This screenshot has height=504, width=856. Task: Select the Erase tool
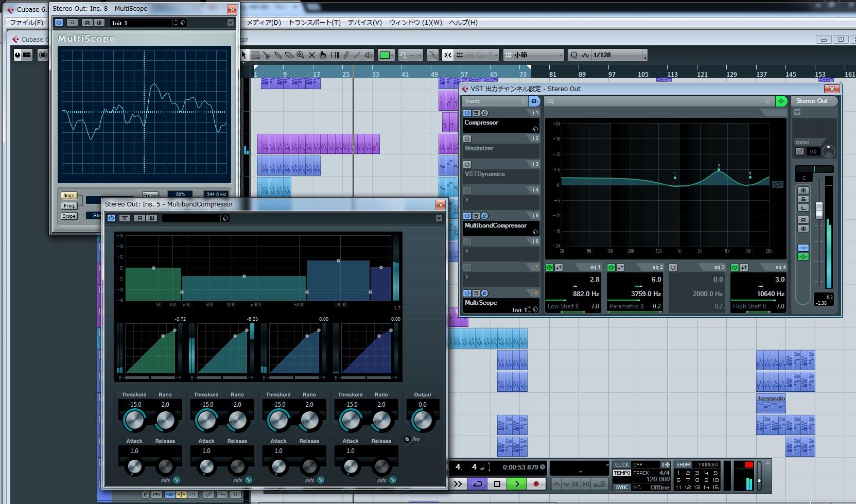[x=289, y=55]
